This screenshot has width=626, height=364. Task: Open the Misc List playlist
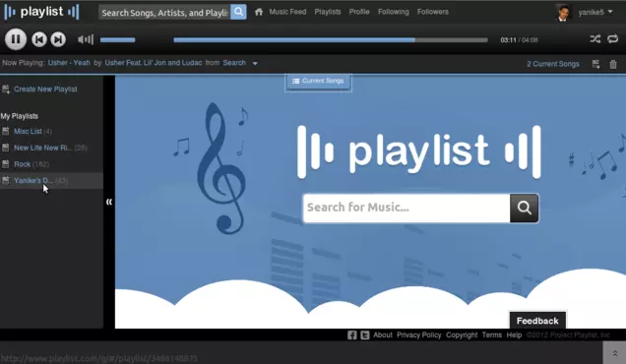pyautogui.click(x=28, y=131)
